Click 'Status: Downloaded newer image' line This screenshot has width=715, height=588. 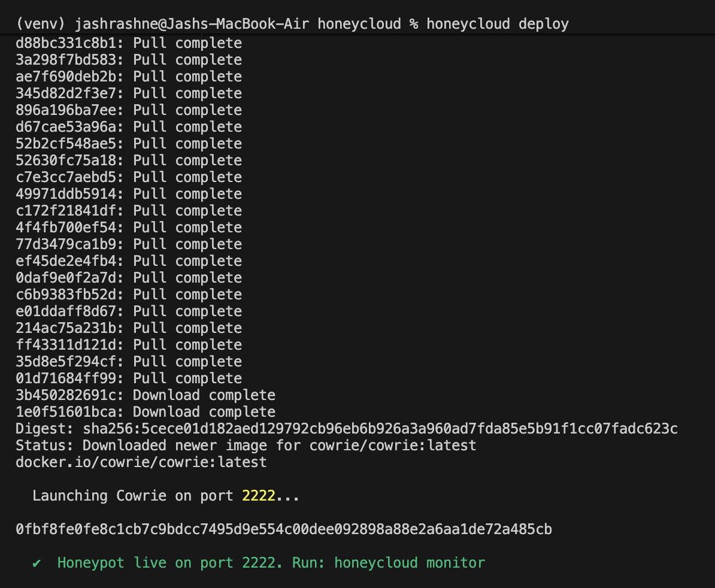[246, 445]
